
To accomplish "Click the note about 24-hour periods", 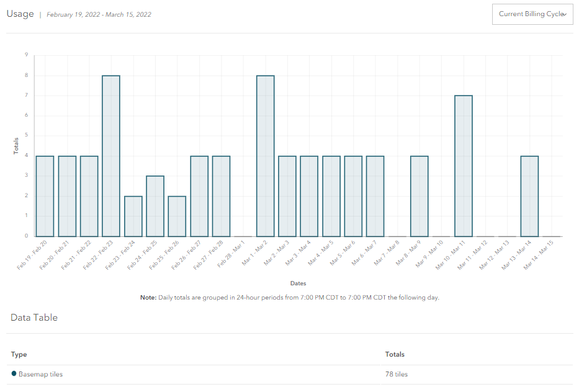I will [x=289, y=298].
